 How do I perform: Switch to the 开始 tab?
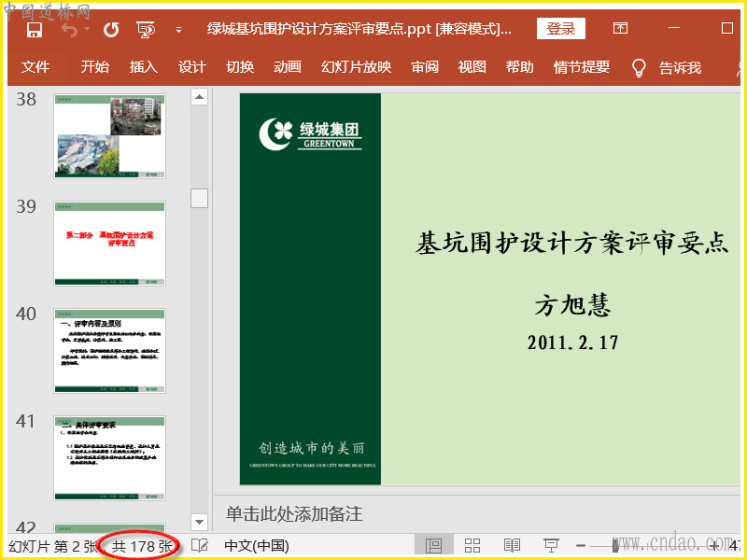click(95, 67)
